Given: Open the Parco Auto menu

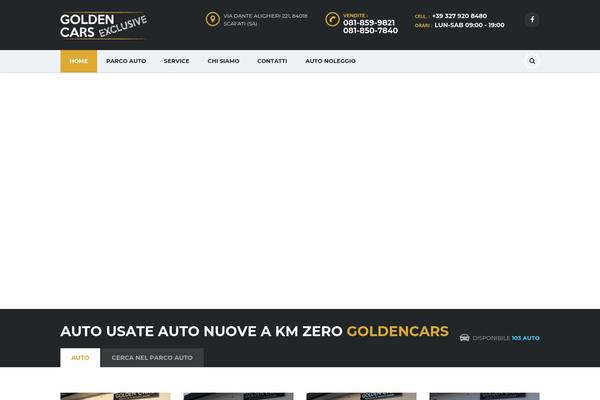Looking at the screenshot, I should pos(126,61).
